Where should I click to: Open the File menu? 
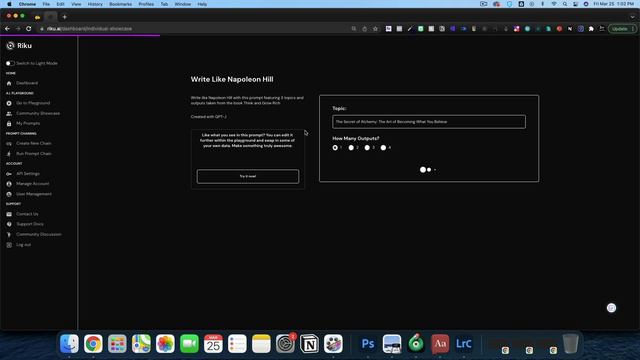pos(46,4)
